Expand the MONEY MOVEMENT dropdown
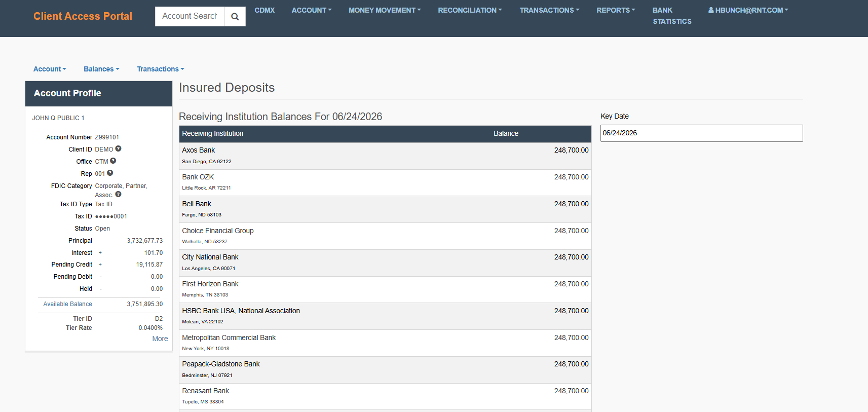The width and height of the screenshot is (868, 412). point(385,10)
